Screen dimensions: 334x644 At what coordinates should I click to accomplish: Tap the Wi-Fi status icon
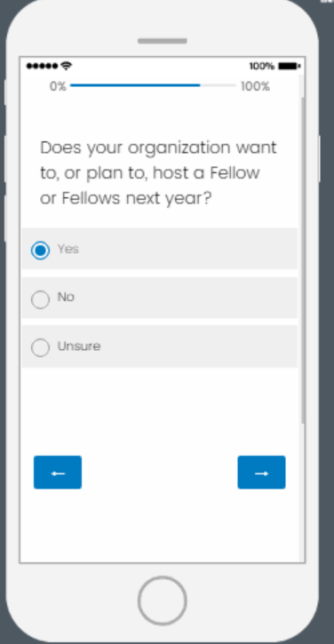coord(66,66)
